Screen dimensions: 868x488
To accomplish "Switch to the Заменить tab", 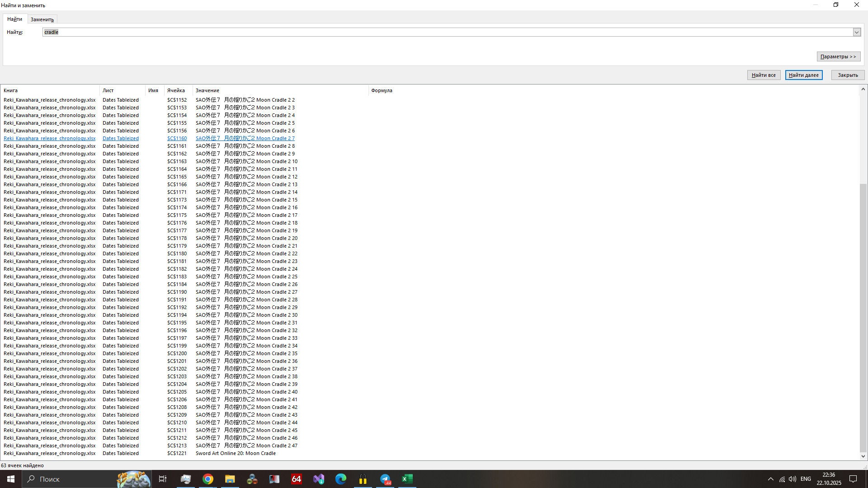I will (42, 19).
